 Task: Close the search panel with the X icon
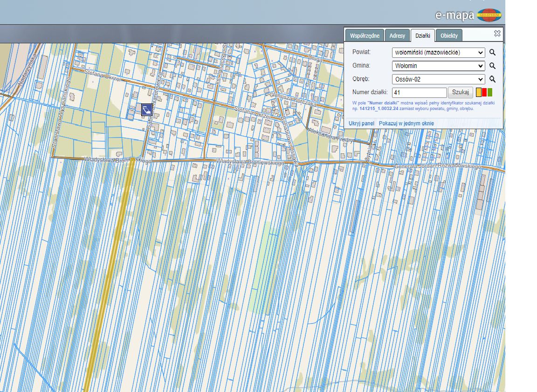pos(497,34)
